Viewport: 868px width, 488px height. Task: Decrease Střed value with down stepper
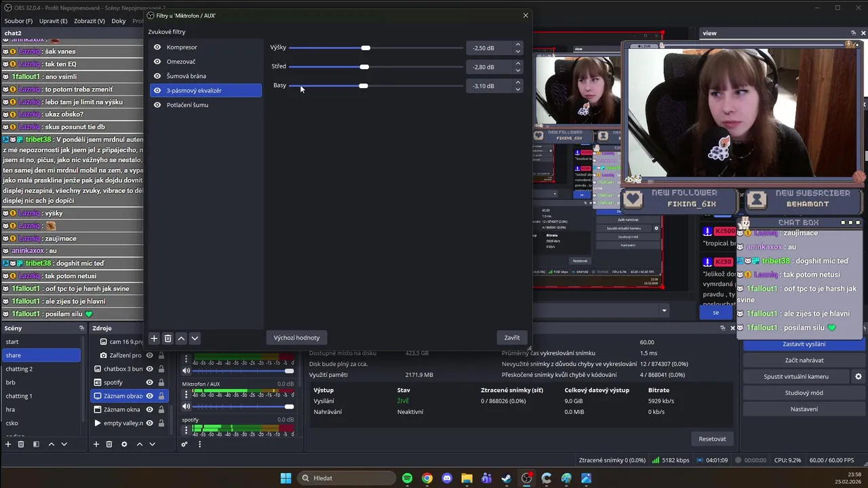[518, 70]
